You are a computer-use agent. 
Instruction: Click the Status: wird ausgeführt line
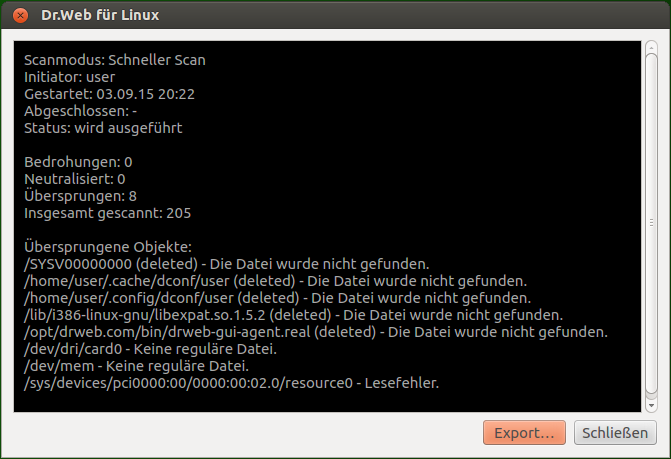103,128
